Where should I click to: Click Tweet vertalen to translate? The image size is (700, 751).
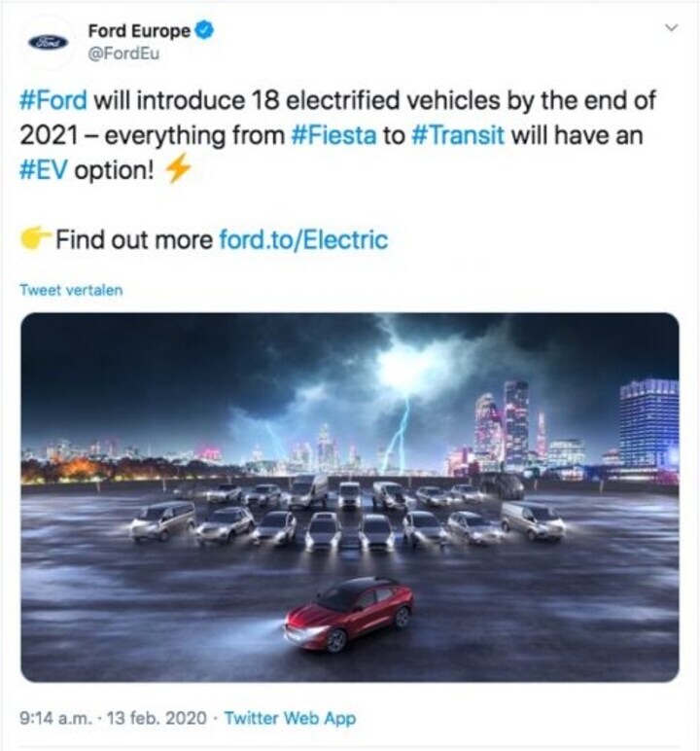tap(71, 290)
